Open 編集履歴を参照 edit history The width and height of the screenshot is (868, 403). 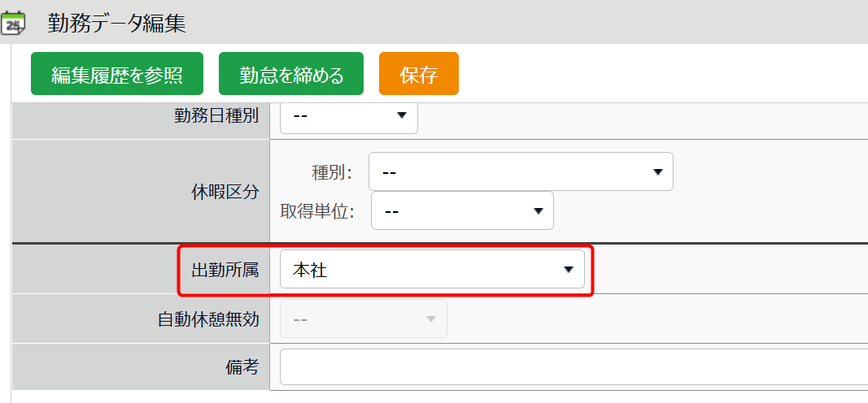point(116,74)
